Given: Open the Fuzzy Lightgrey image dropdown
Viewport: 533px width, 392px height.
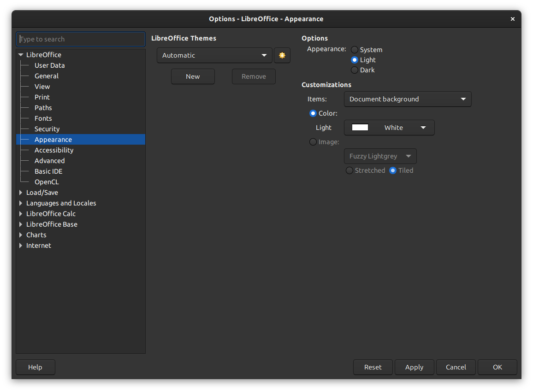Looking at the screenshot, I should (x=380, y=156).
